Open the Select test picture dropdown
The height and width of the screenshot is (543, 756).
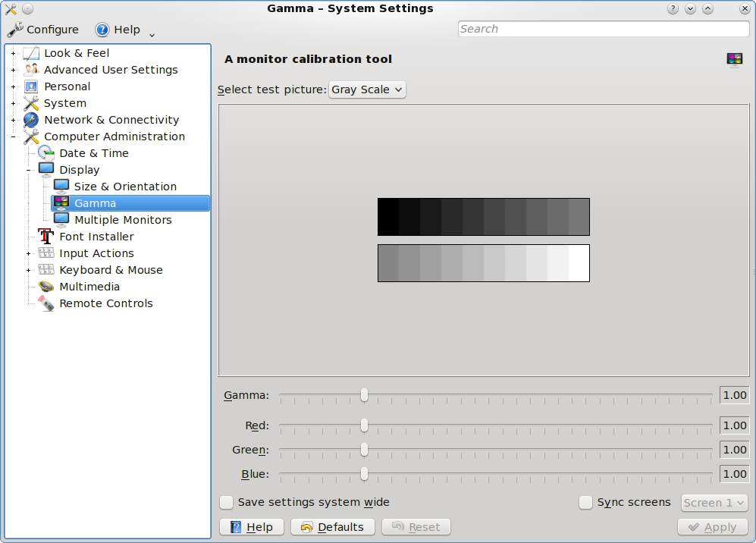pos(367,89)
